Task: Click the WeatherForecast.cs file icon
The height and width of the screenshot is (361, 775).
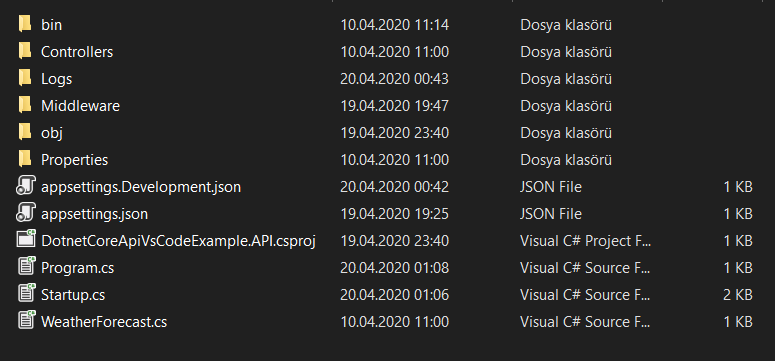Action: [27, 322]
